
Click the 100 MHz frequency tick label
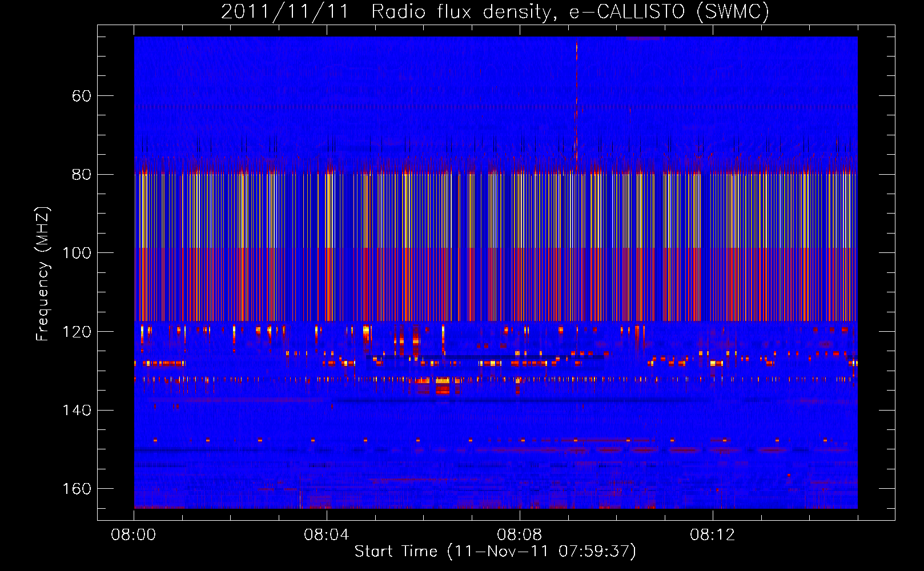[x=77, y=253]
